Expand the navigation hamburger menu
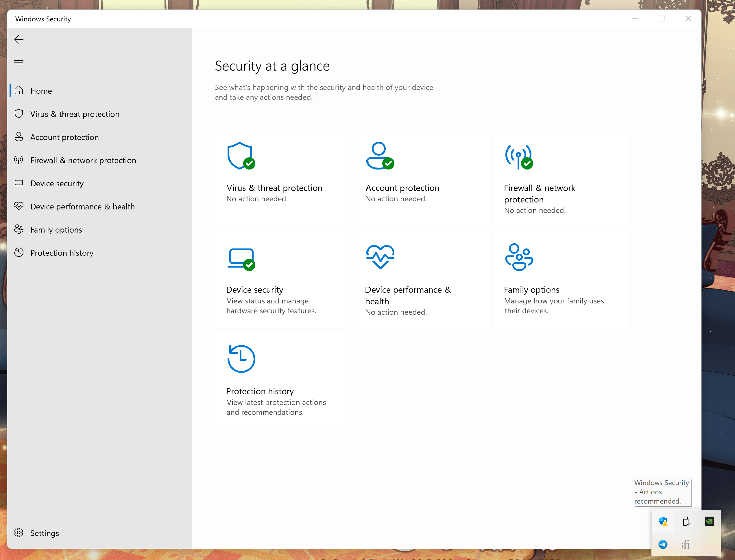The height and width of the screenshot is (560, 735). pyautogui.click(x=19, y=63)
